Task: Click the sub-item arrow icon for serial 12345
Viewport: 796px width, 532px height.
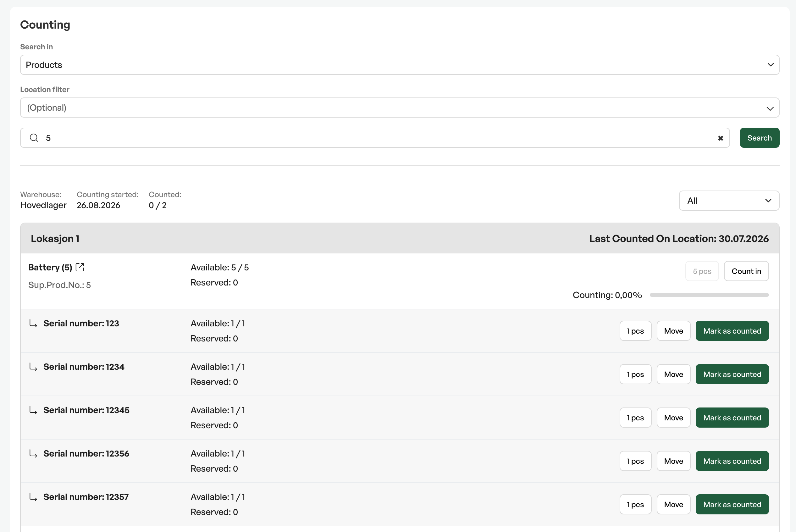Action: 33,410
